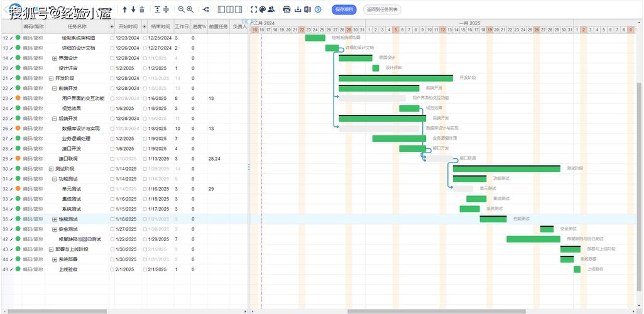Click the 任务名称 column header
The height and width of the screenshot is (314, 644).
tap(77, 26)
